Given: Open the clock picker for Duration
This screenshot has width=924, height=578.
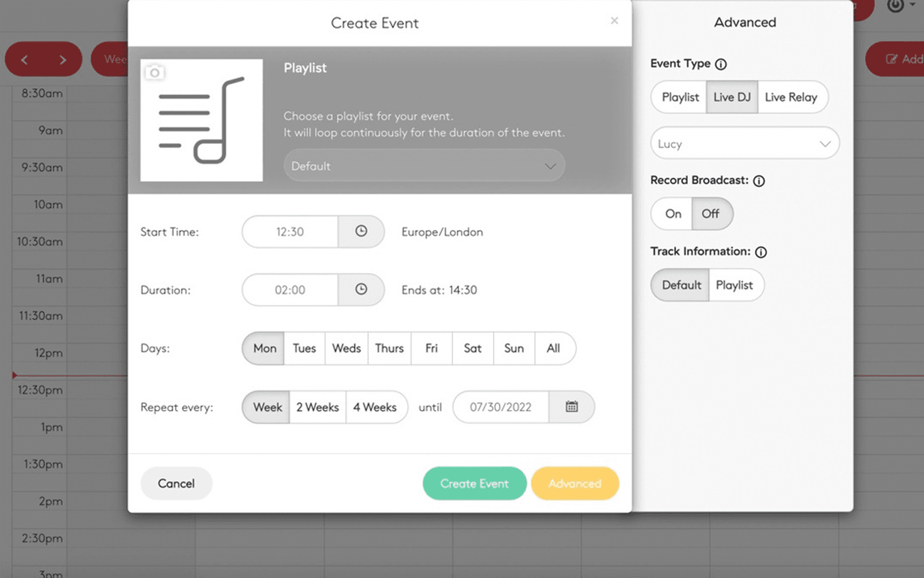Looking at the screenshot, I should coord(362,290).
